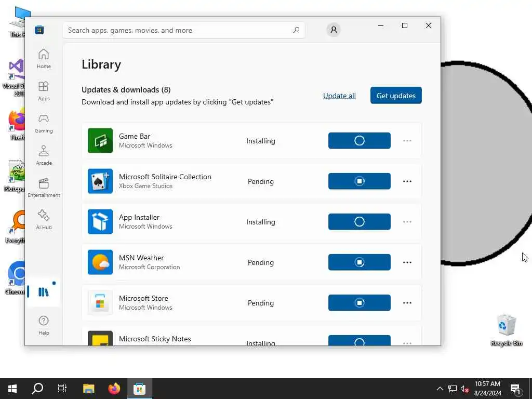The width and height of the screenshot is (532, 399).
Task: Open Windows Start menu
Action: point(12,389)
